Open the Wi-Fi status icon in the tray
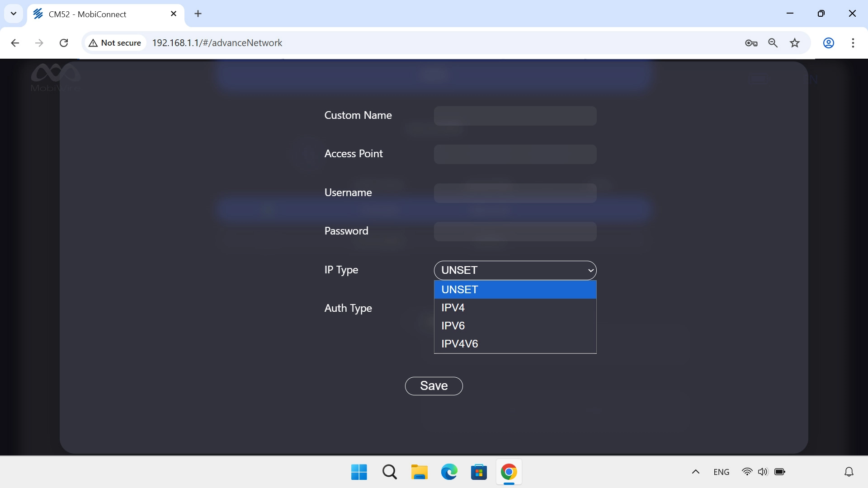 747,472
